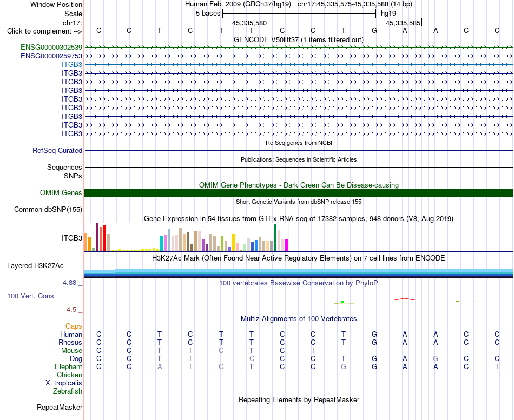Click the '5 bases' scale text
This screenshot has height=420, width=514.
point(208,14)
